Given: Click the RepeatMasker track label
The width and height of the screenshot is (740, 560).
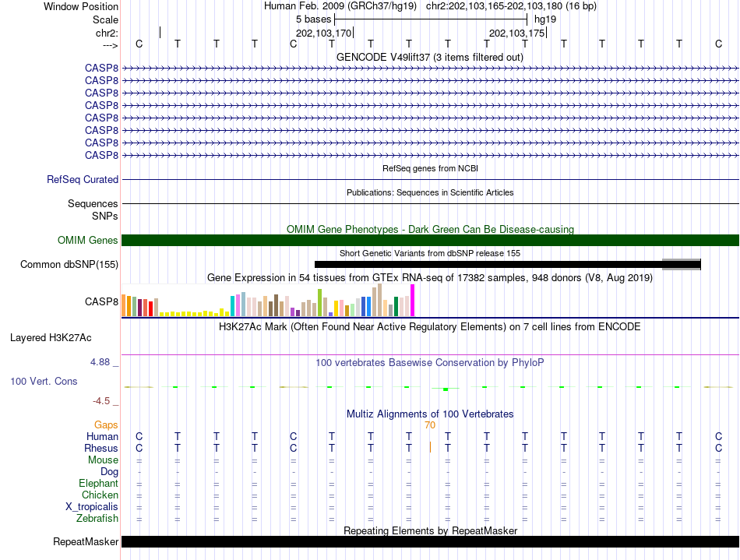Looking at the screenshot, I should 86,541.
